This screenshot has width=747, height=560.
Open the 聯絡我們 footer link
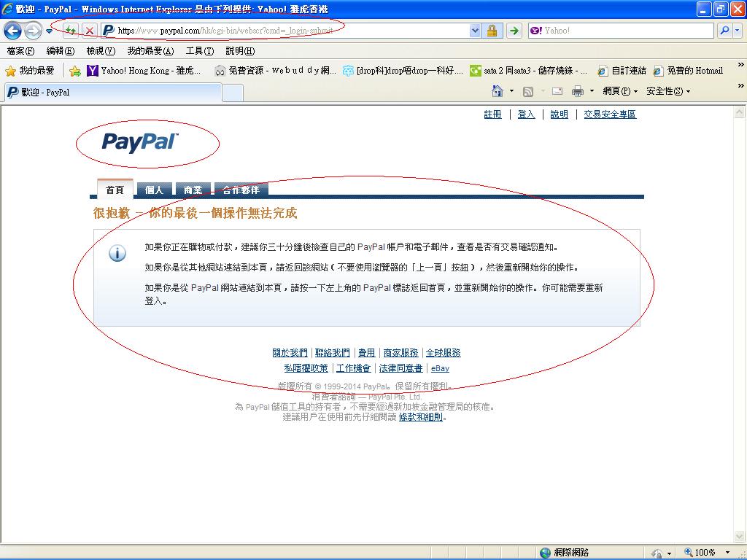click(x=333, y=353)
